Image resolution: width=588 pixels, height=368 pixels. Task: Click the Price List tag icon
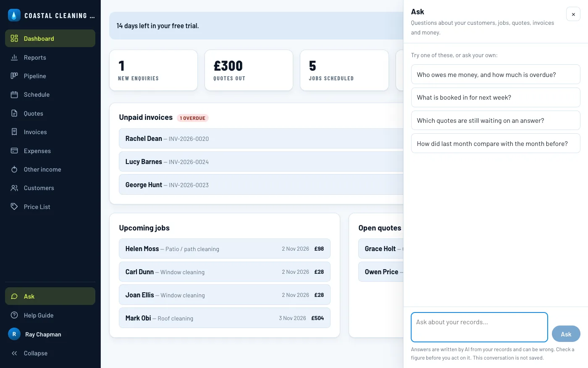click(x=14, y=207)
